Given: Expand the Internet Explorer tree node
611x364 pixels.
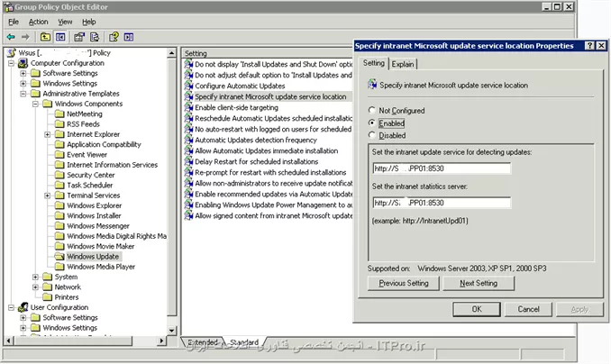Looking at the screenshot, I should pyautogui.click(x=47, y=134).
